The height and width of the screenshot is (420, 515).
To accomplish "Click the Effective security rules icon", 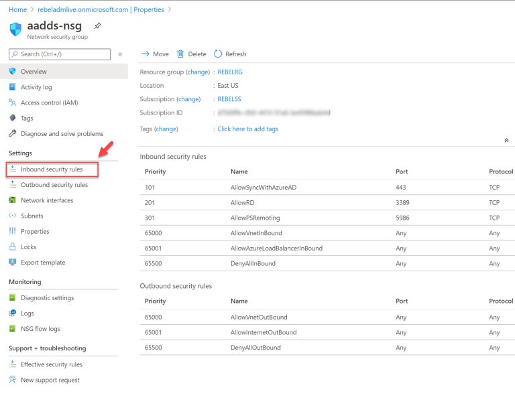I will (x=13, y=364).
